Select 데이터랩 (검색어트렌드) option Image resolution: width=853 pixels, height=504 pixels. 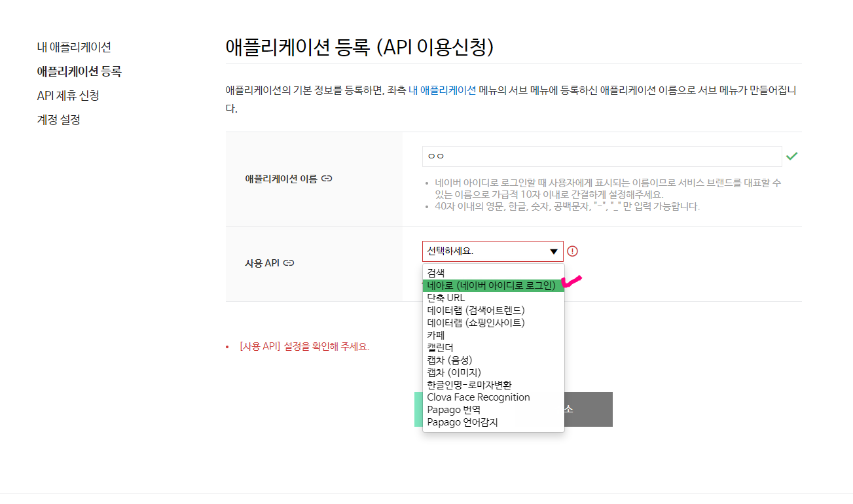[494, 310]
